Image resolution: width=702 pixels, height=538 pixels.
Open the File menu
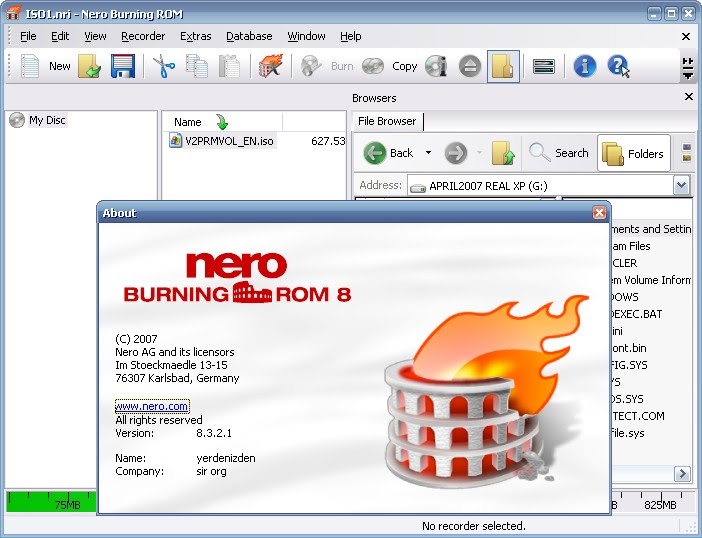coord(28,36)
